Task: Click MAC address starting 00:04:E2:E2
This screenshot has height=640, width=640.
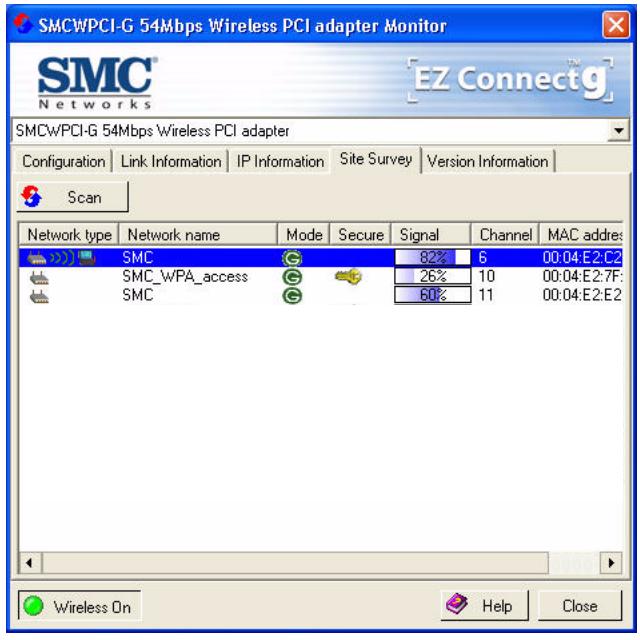Action: click(582, 295)
